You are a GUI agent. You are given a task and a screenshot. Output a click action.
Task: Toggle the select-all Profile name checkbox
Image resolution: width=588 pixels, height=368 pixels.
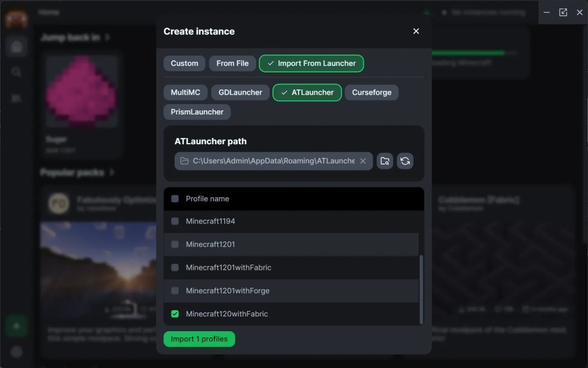[x=175, y=198]
